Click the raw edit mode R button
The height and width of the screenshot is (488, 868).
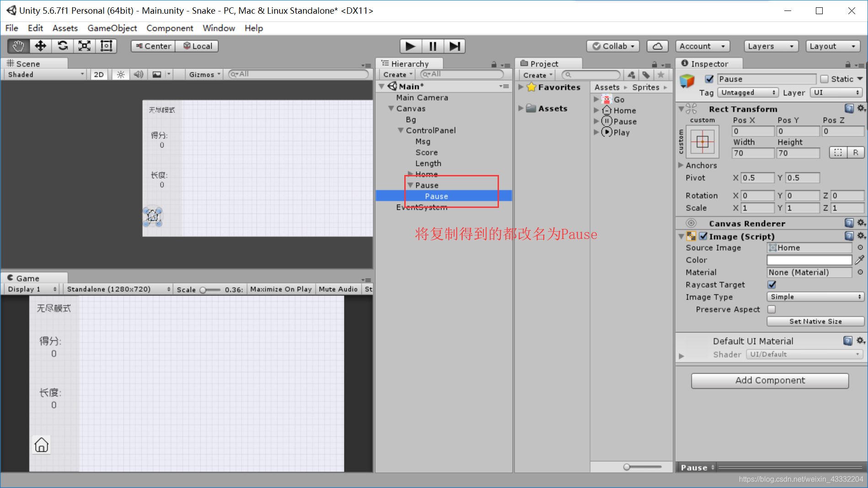tap(856, 153)
